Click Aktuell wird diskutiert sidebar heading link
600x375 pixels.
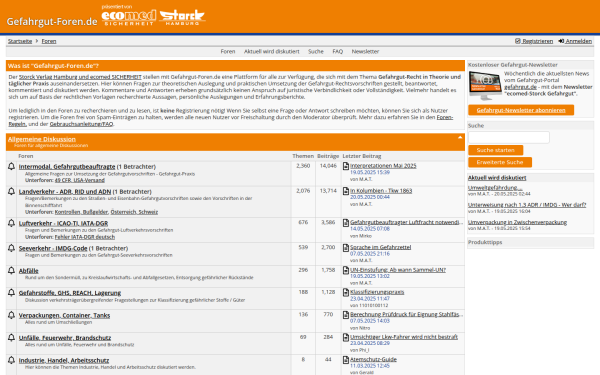497,178
